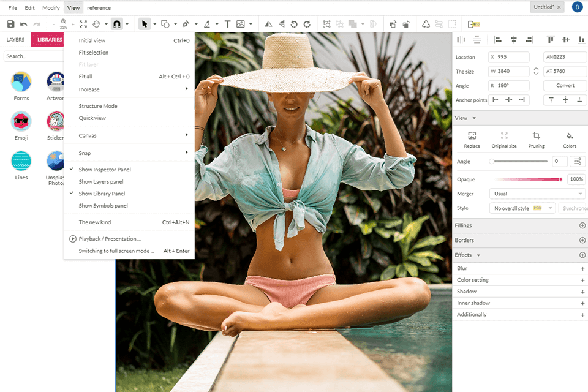The image size is (588, 392).
Task: Click the magnet Snap tool icon
Action: 116,24
